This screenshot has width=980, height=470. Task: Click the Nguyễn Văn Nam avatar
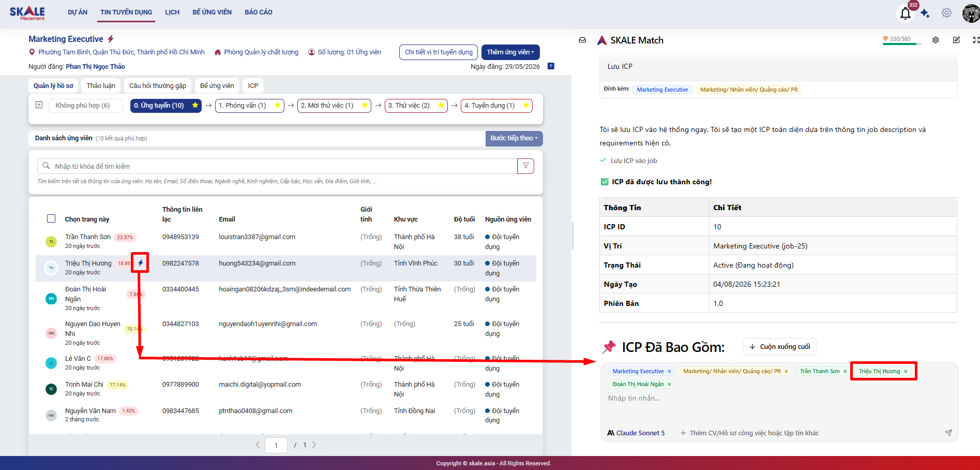[x=51, y=415]
